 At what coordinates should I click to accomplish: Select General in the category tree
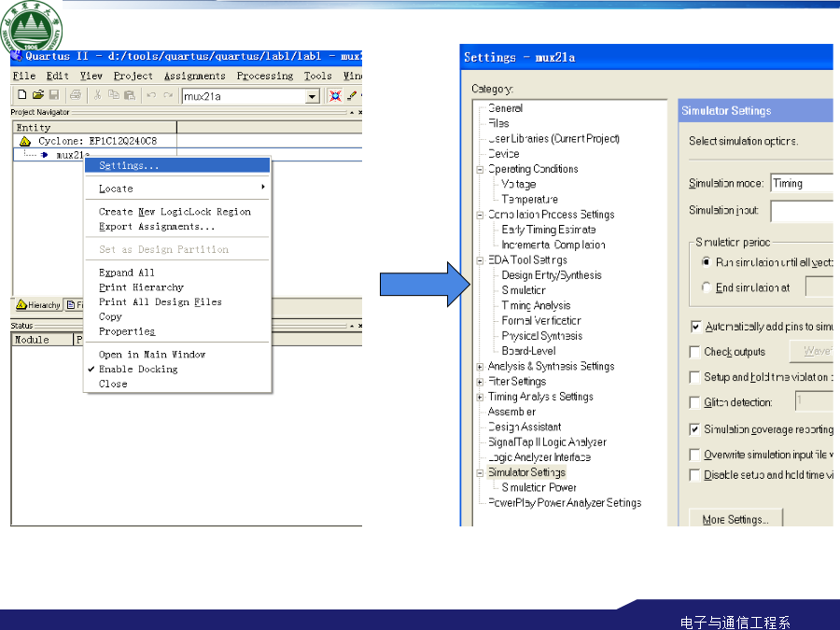click(x=505, y=108)
